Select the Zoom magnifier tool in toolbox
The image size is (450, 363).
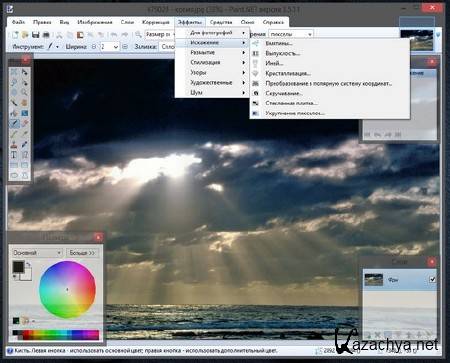coord(25,92)
